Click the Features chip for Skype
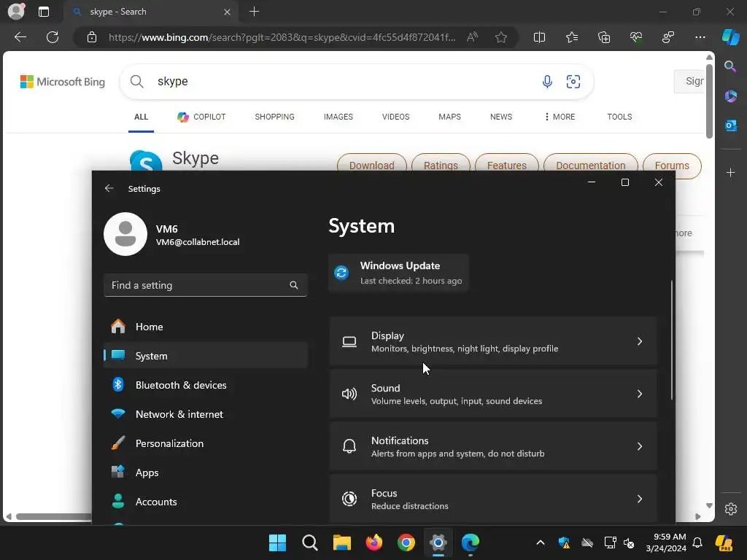Screen dimensions: 747x560 pyautogui.click(x=506, y=165)
